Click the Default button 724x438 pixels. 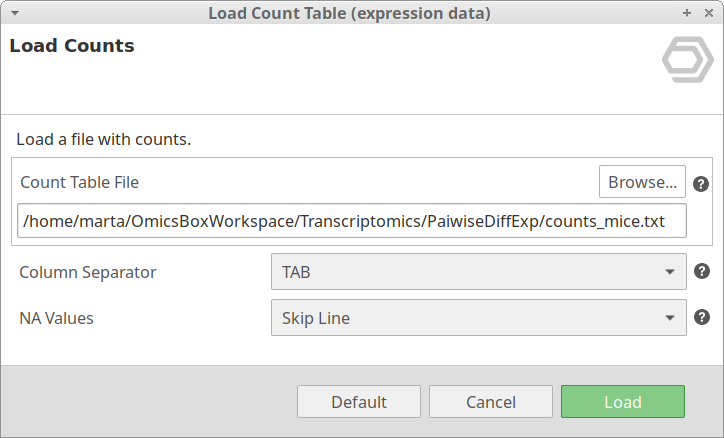tap(358, 402)
